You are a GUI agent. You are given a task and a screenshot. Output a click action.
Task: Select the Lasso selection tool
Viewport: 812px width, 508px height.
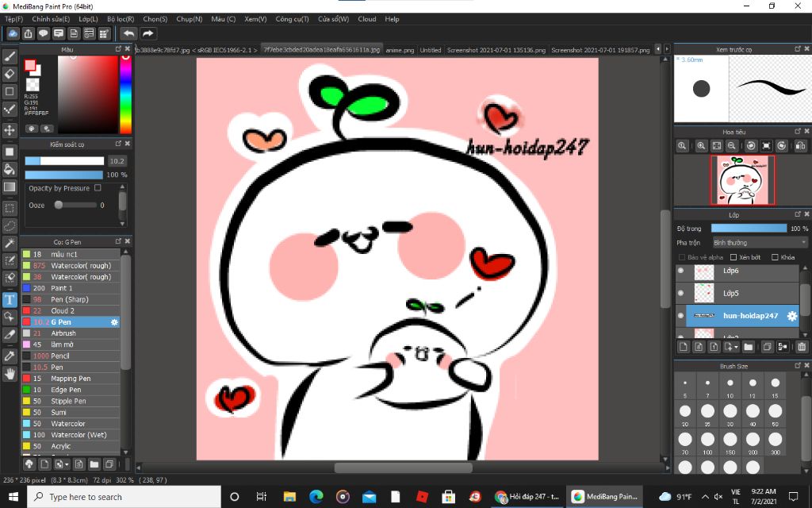(x=10, y=226)
